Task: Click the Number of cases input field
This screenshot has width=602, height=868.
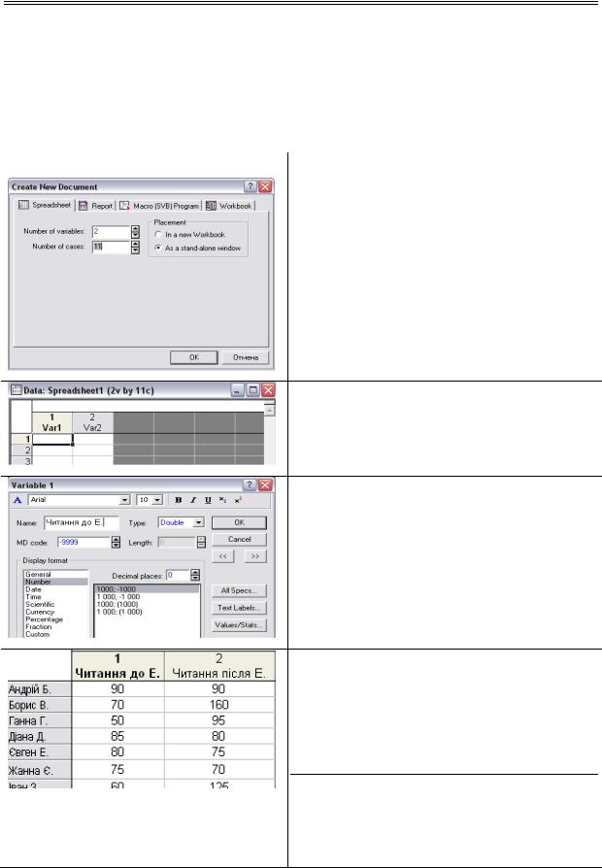Action: [x=112, y=247]
